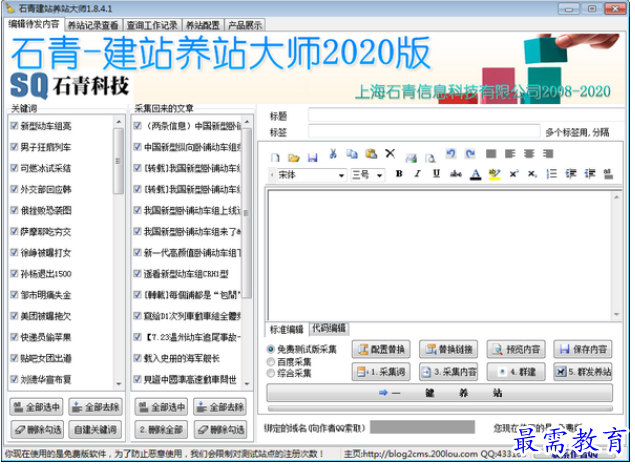Insert a numbered list
The image size is (635, 472).
[x=551, y=174]
